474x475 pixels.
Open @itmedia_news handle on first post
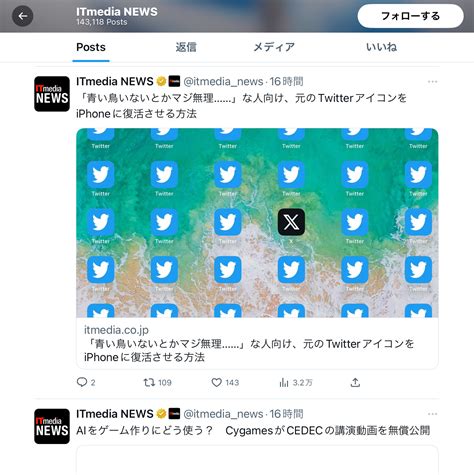coord(223,81)
